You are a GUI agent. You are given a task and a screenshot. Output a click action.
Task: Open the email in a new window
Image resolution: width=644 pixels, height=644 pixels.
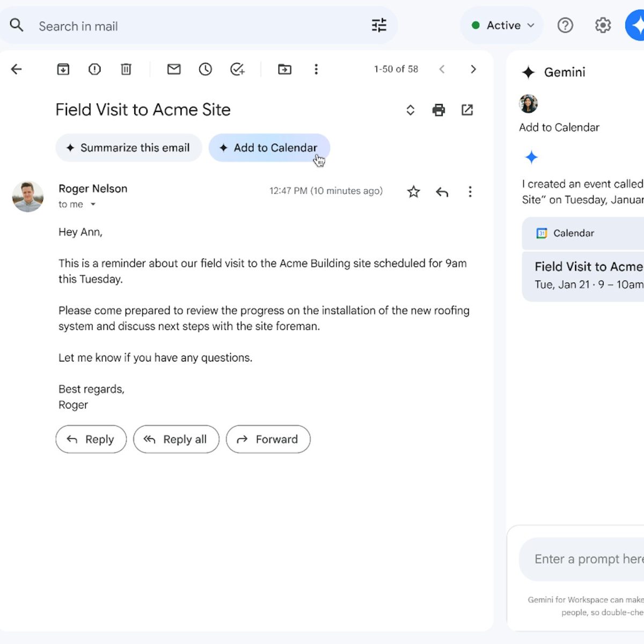tap(467, 110)
